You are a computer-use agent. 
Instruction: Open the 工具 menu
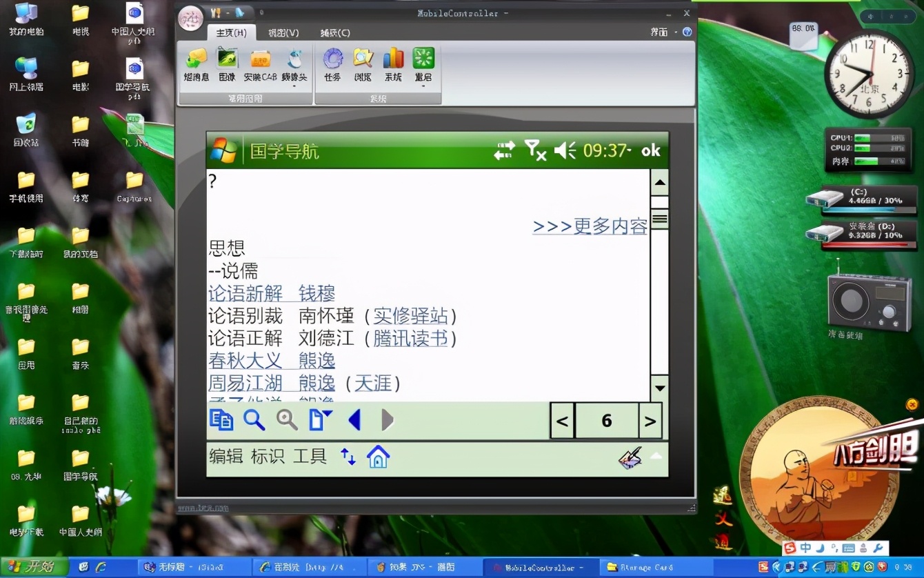(x=310, y=456)
